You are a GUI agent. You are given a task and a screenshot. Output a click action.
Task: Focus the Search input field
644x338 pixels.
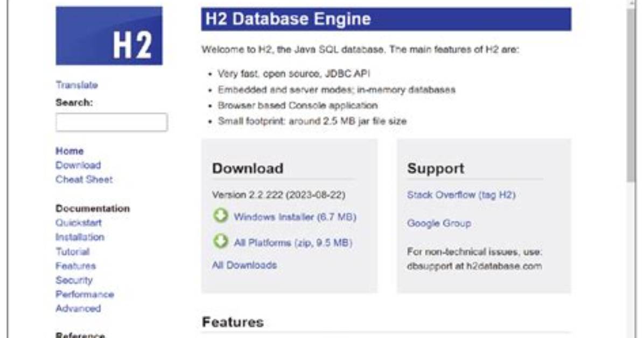tap(111, 122)
